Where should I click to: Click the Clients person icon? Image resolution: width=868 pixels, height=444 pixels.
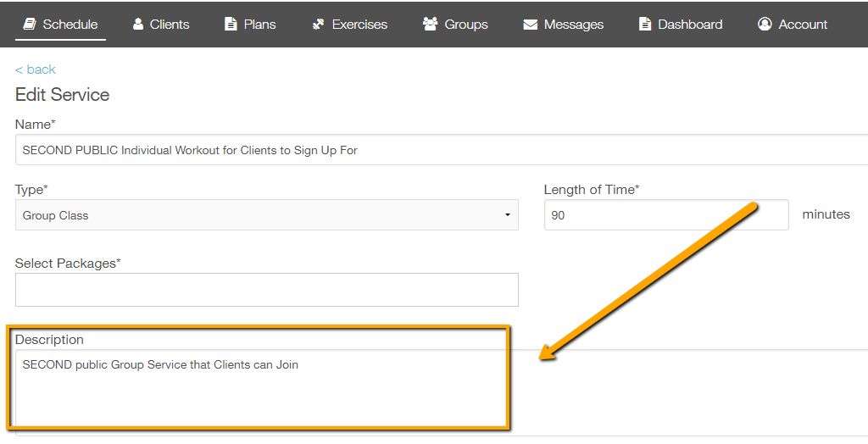(138, 24)
